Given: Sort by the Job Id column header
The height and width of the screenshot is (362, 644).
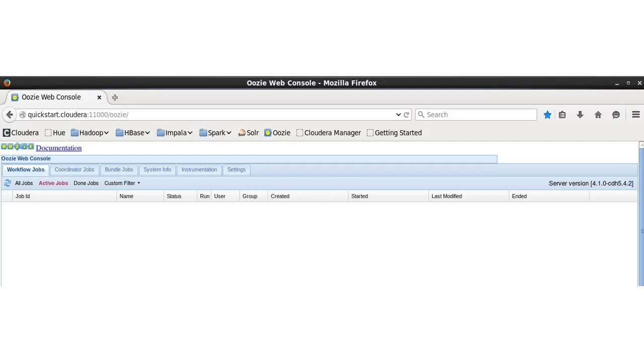Looking at the screenshot, I should coord(64,196).
